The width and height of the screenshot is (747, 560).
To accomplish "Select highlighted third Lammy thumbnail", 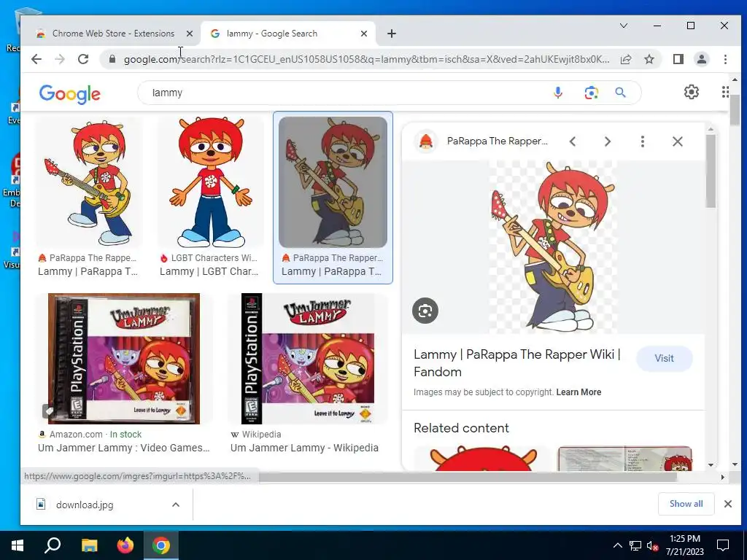I will 333,182.
